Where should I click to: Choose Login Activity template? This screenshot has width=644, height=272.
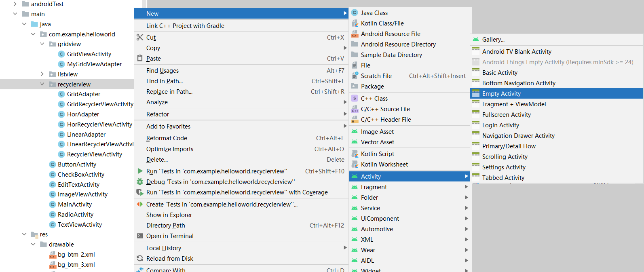tap(500, 125)
